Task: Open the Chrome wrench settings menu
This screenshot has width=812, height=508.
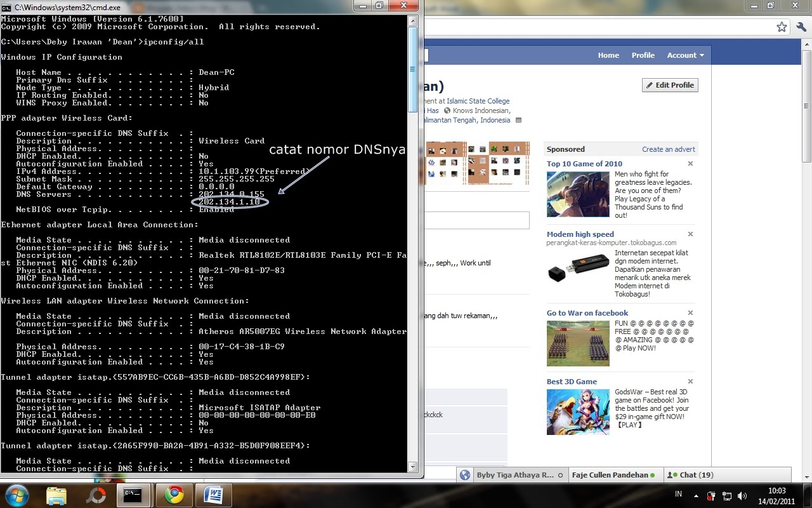Action: pos(801,27)
